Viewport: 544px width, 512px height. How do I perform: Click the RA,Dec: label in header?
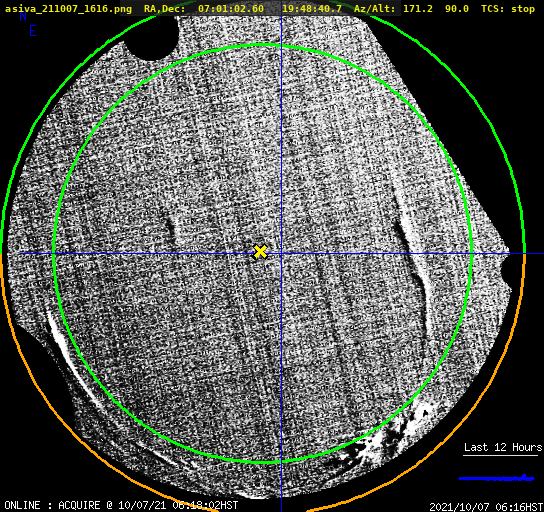coord(165,9)
